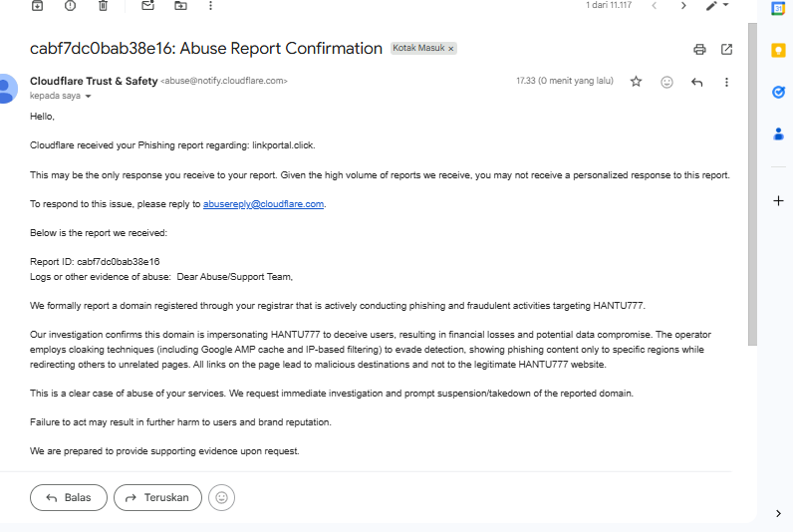793x532 pixels.
Task: Open the input tools pencil dropdown
Action: pos(717,5)
